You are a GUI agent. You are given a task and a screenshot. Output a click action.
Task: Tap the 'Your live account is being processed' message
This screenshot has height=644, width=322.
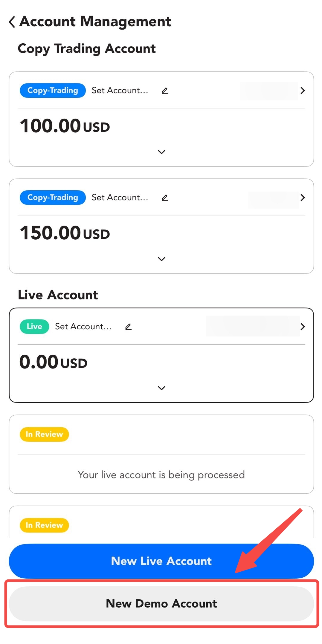pos(161,475)
